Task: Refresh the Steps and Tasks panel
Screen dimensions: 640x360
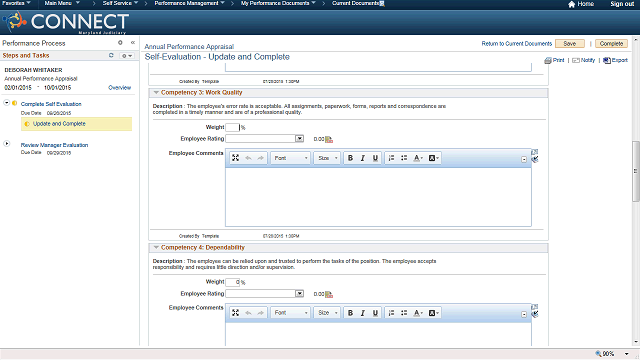Action: click(111, 55)
